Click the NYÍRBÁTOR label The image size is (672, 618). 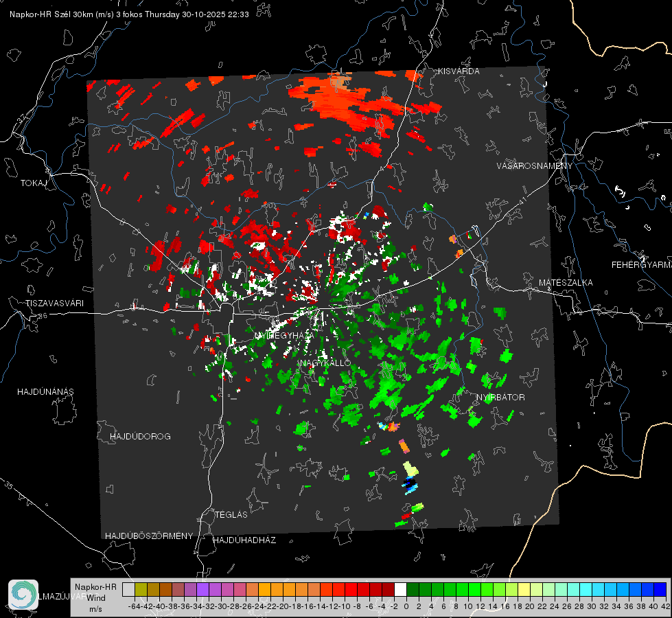[x=500, y=397]
